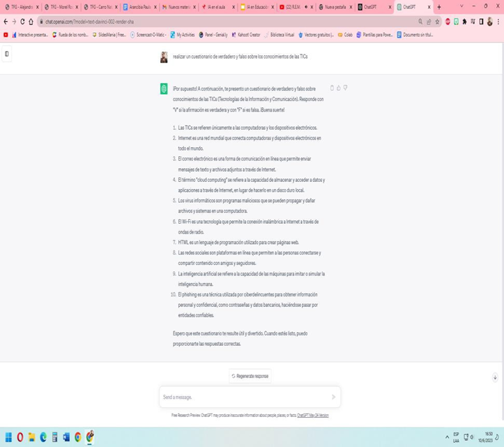Viewport: 504px width, 447px height.
Task: Give the response a thumbs up
Action: click(x=339, y=89)
